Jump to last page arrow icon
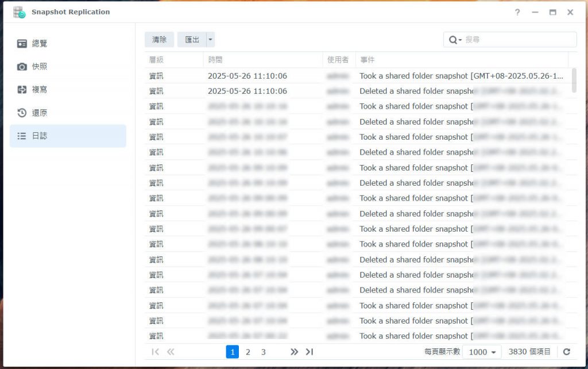The height and width of the screenshot is (369, 588). [x=310, y=352]
